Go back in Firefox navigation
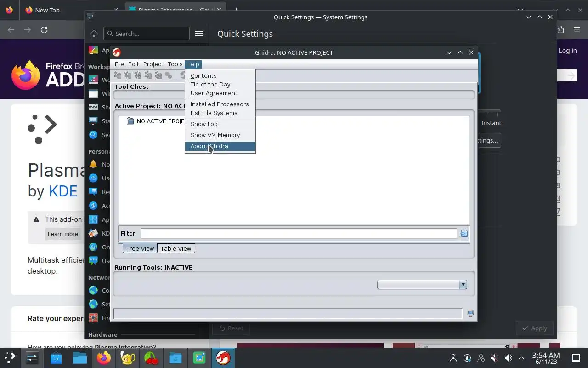Image resolution: width=588 pixels, height=368 pixels. [11, 29]
